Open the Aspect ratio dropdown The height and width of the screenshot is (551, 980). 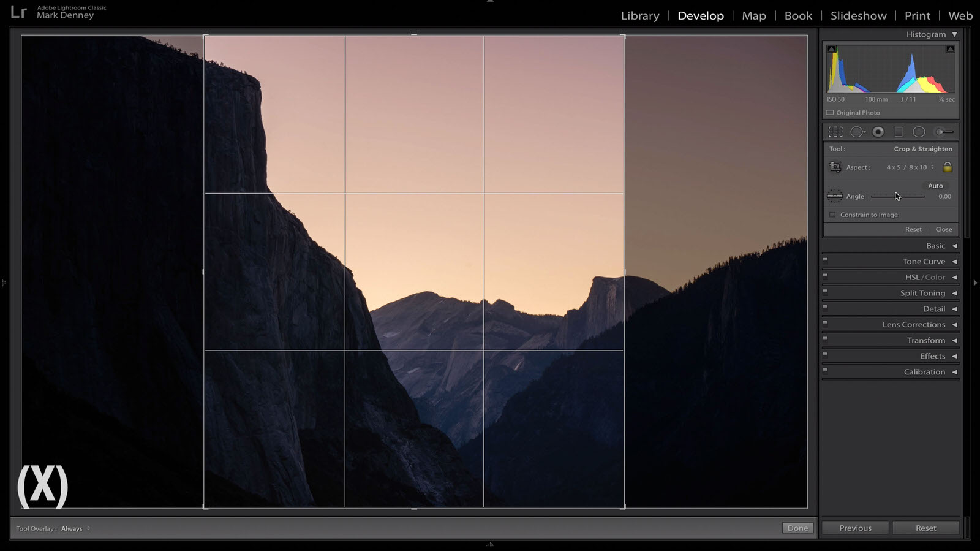[910, 167]
